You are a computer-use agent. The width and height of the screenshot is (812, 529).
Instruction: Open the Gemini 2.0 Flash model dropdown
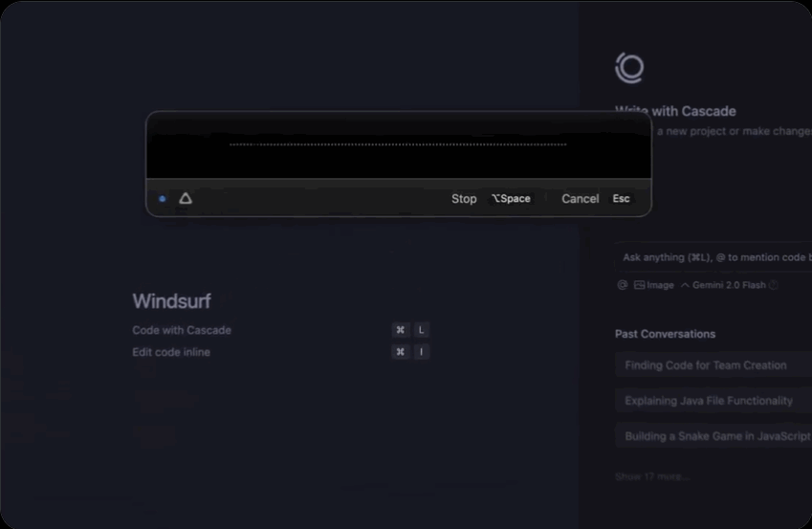723,285
